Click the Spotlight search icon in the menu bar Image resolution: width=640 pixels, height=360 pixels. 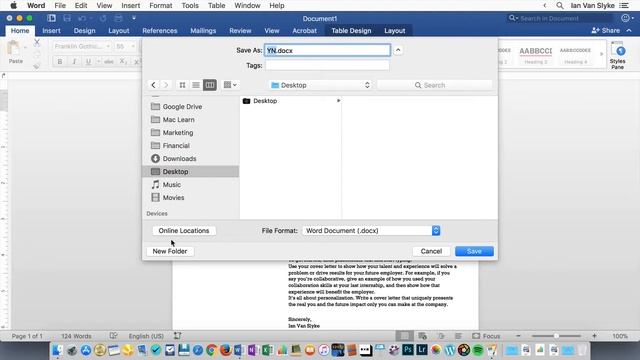(560, 6)
